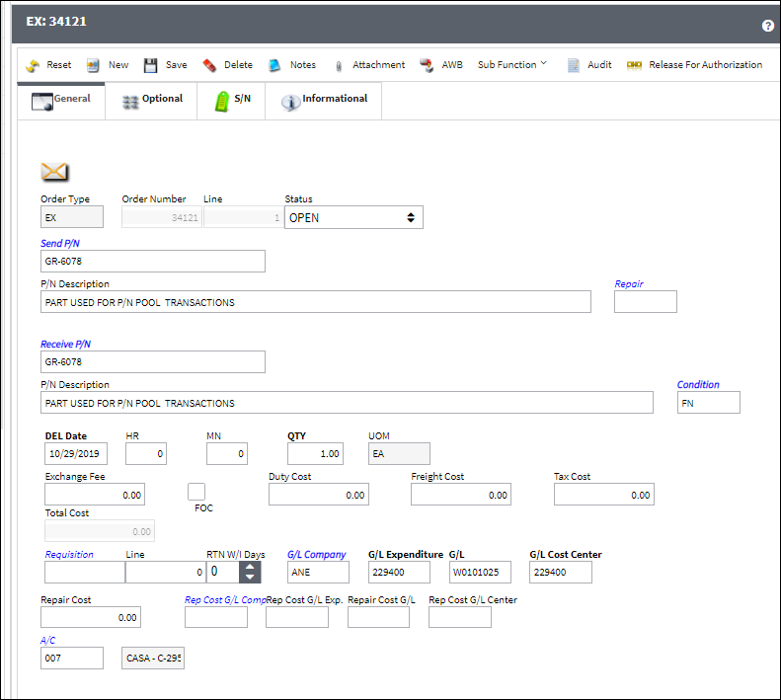Click the Informational tab info icon
The height and width of the screenshot is (700, 781).
pyautogui.click(x=291, y=102)
